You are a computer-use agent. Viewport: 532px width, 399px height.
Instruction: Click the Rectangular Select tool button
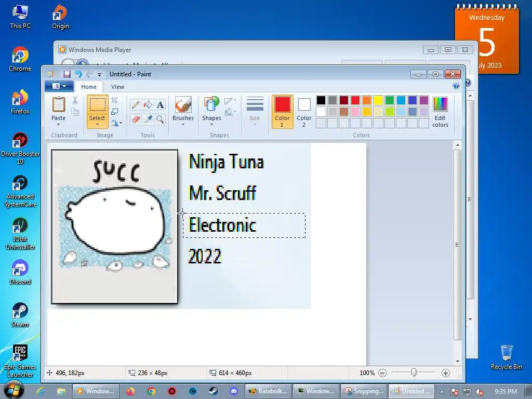click(x=97, y=105)
